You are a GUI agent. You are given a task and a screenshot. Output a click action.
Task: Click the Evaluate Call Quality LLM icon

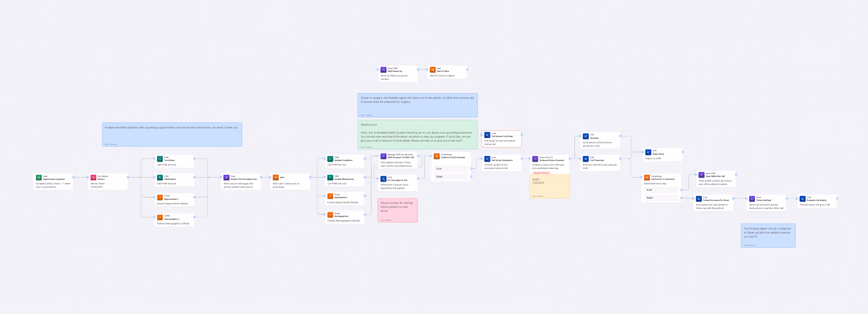802,199
